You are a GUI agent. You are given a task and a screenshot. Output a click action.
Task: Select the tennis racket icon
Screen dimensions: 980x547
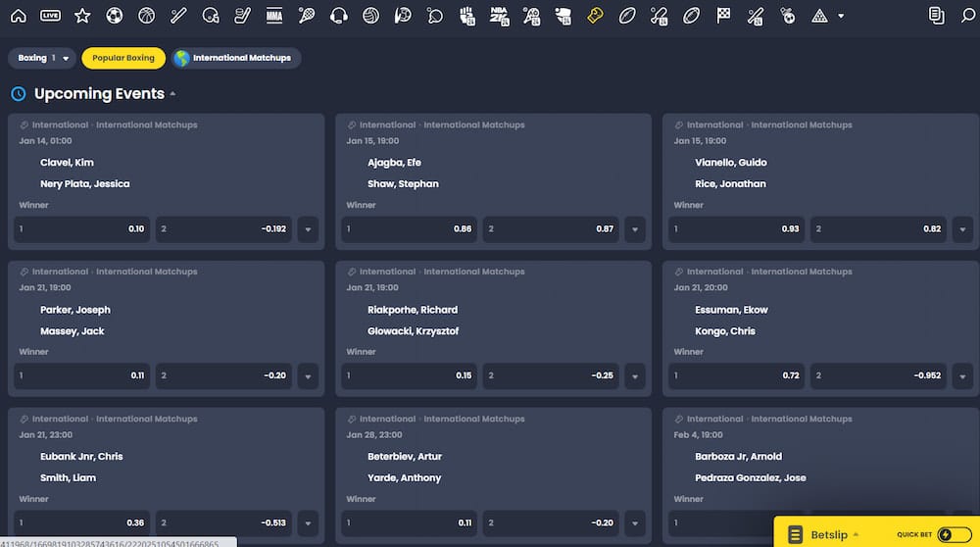click(307, 16)
